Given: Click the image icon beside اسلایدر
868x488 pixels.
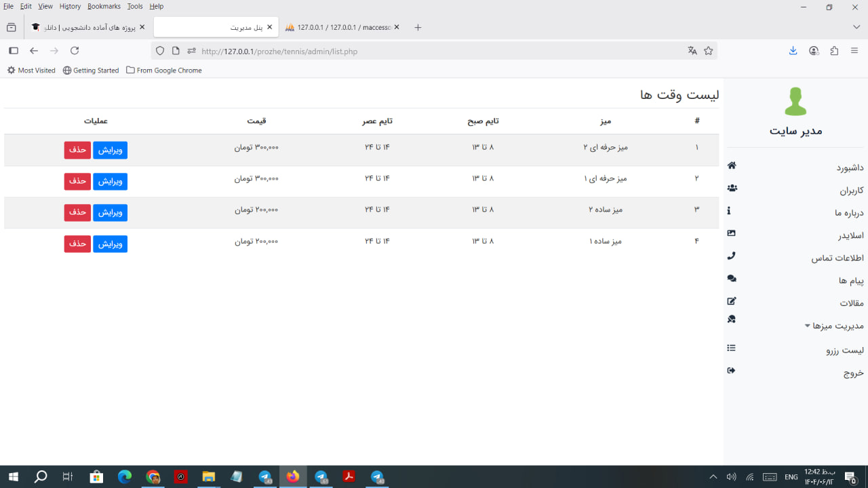Looking at the screenshot, I should (731, 233).
